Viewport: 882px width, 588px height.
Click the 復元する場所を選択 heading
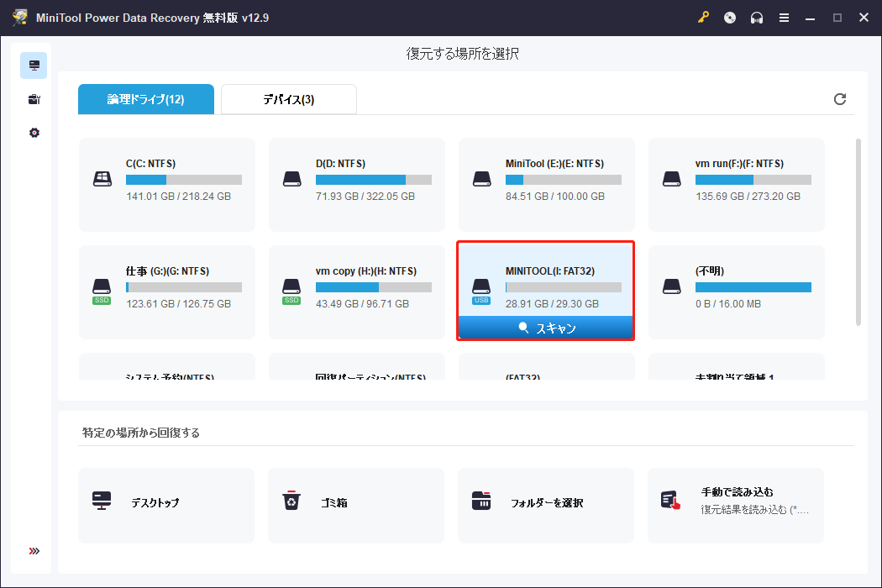(462, 54)
